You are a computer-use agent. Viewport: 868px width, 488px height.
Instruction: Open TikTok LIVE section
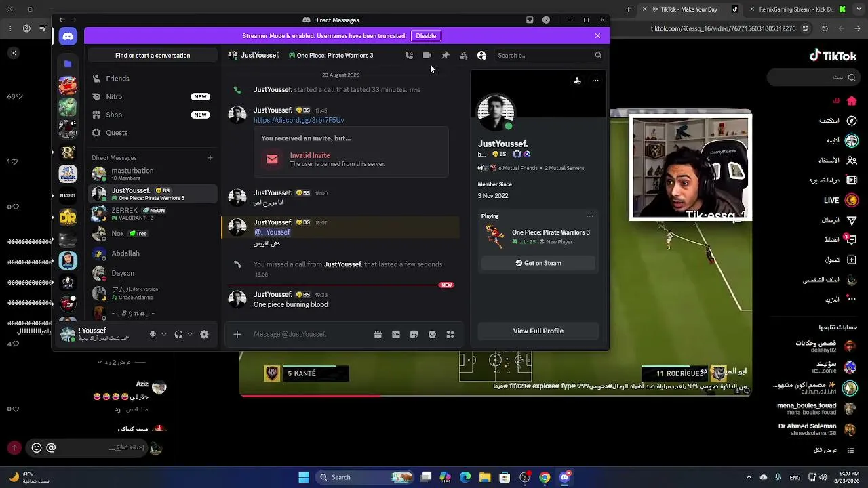tap(842, 201)
